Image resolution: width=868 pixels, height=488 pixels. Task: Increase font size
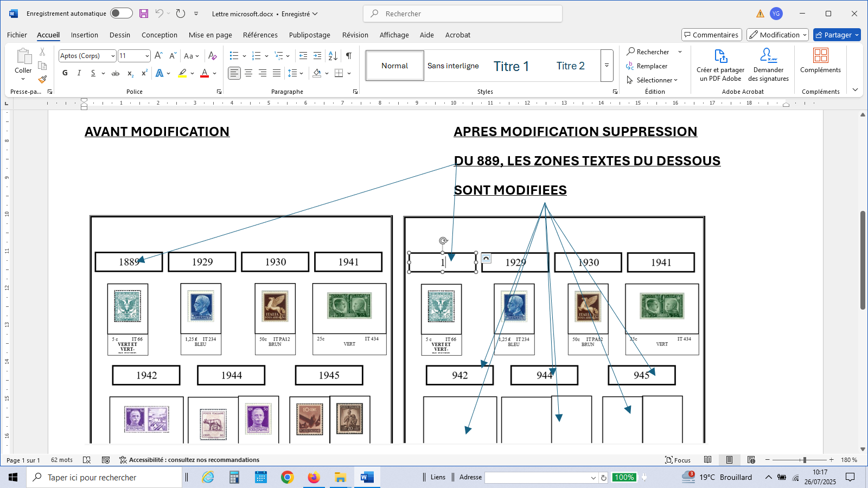[x=158, y=55]
